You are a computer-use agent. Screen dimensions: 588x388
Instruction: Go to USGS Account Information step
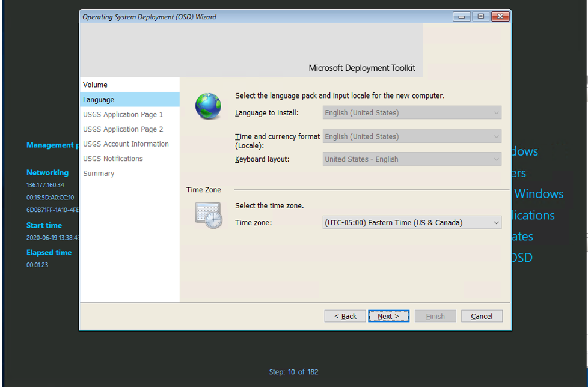pyautogui.click(x=130, y=144)
